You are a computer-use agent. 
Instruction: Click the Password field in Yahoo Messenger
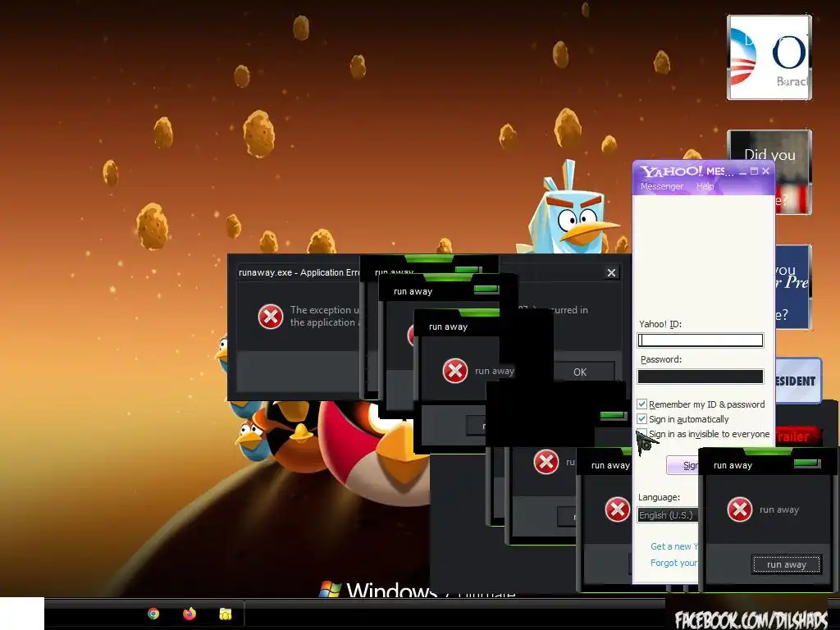pos(701,377)
